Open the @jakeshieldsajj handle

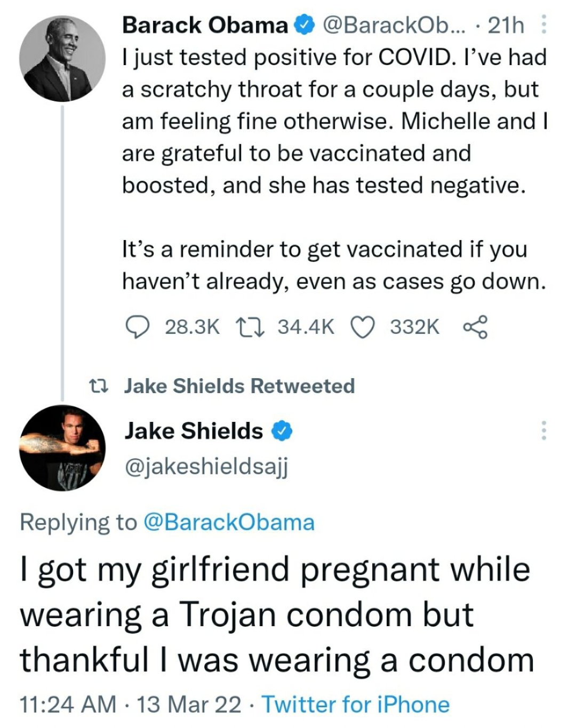click(206, 467)
